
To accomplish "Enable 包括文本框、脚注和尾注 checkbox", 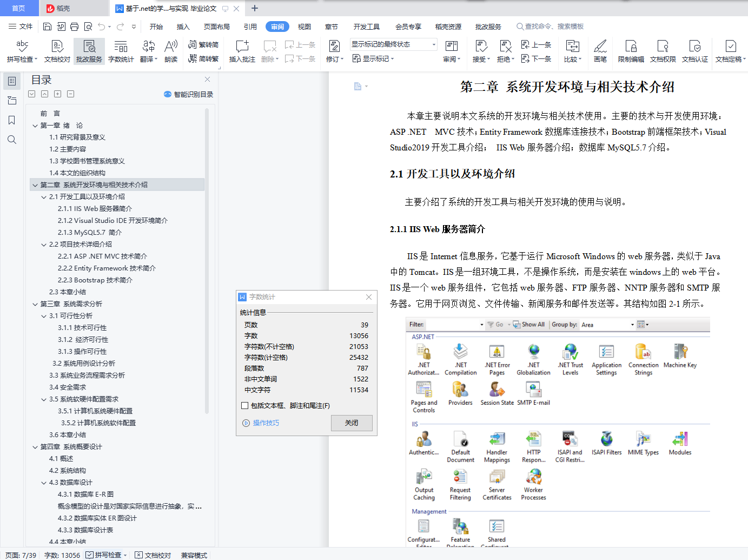I will click(x=244, y=406).
